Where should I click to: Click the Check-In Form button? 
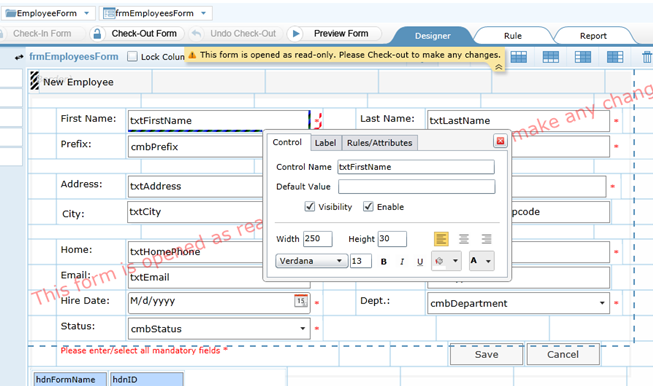coord(42,34)
